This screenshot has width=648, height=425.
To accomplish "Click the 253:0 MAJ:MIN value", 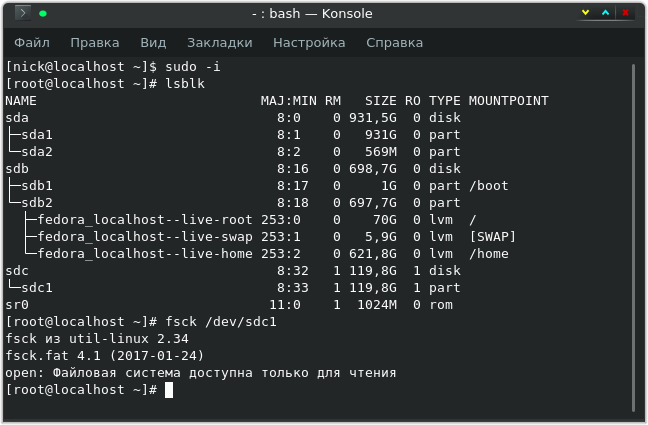I will click(281, 220).
